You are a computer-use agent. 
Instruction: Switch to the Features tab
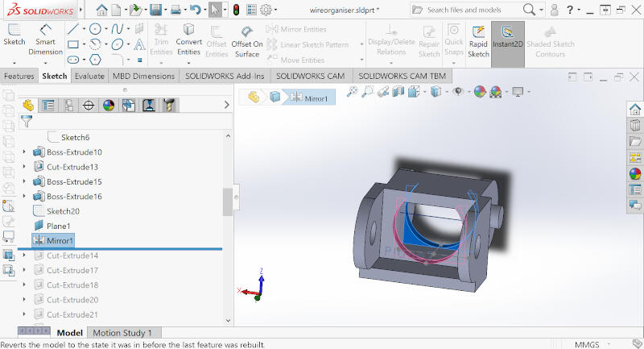[x=19, y=76]
